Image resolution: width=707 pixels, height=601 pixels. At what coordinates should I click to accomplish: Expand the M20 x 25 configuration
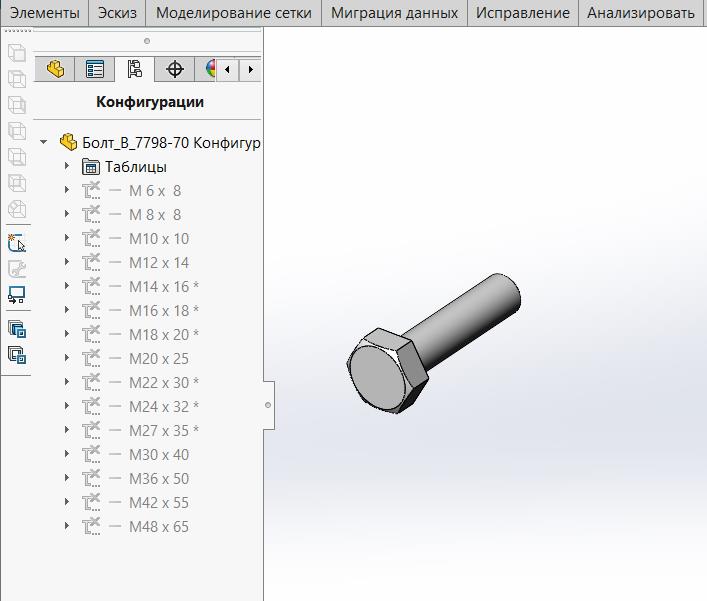click(x=67, y=358)
